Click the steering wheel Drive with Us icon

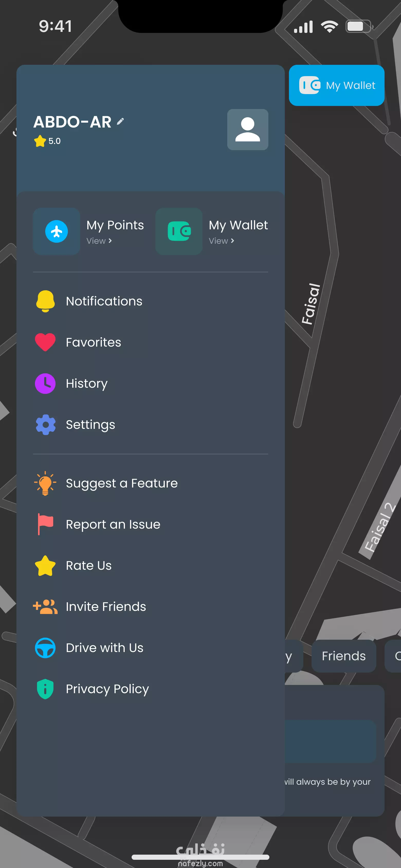coord(45,648)
